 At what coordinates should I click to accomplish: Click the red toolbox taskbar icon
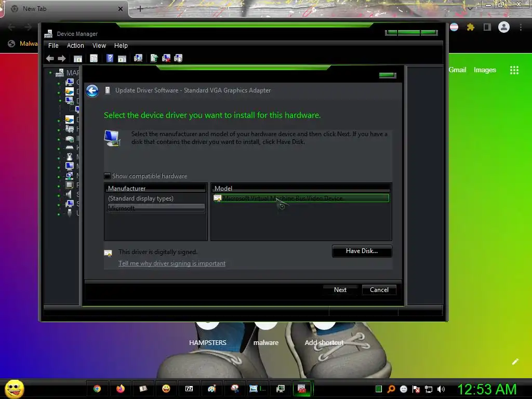(x=302, y=389)
